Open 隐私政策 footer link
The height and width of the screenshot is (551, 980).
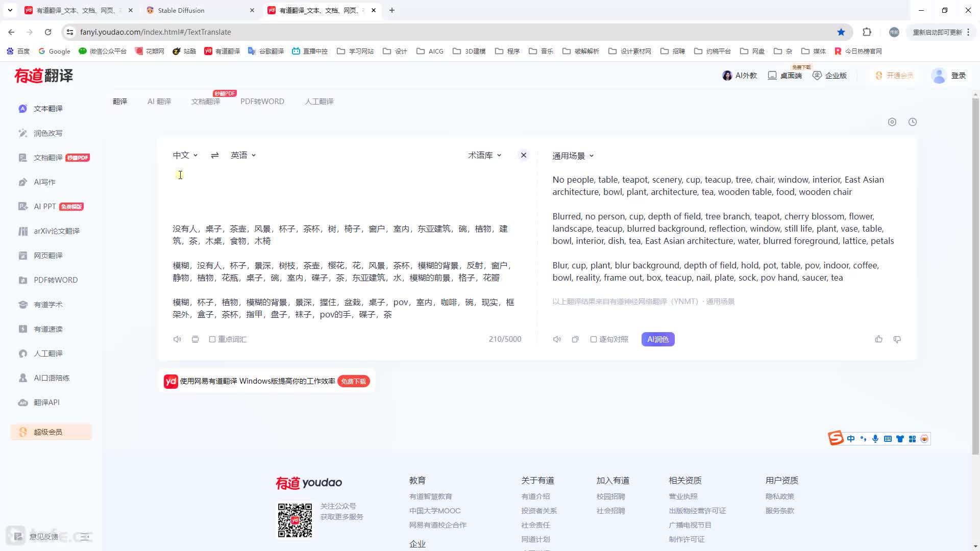coord(779,496)
